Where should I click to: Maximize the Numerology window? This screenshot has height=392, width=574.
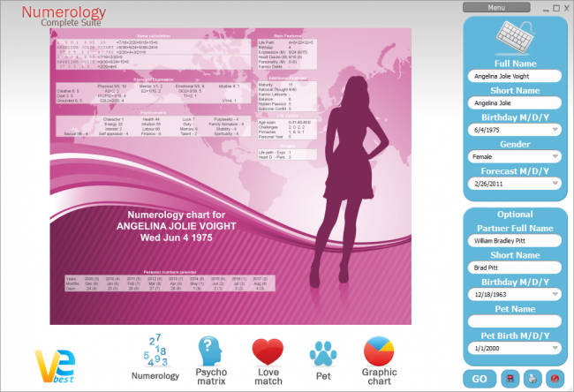click(556, 8)
